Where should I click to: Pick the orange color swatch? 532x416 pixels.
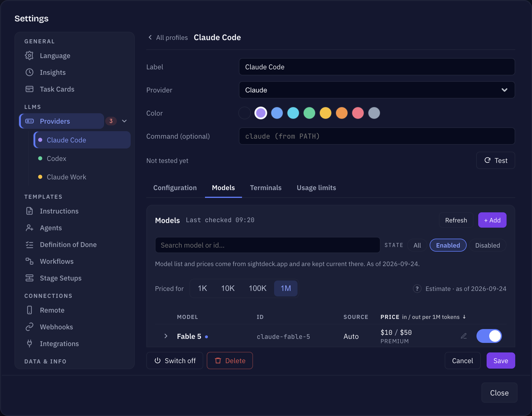342,113
